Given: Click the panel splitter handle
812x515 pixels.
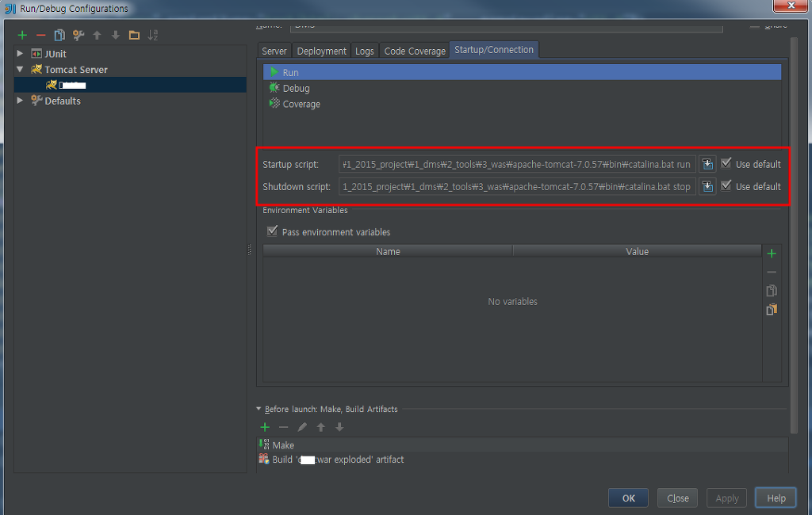Looking at the screenshot, I should pos(250,250).
